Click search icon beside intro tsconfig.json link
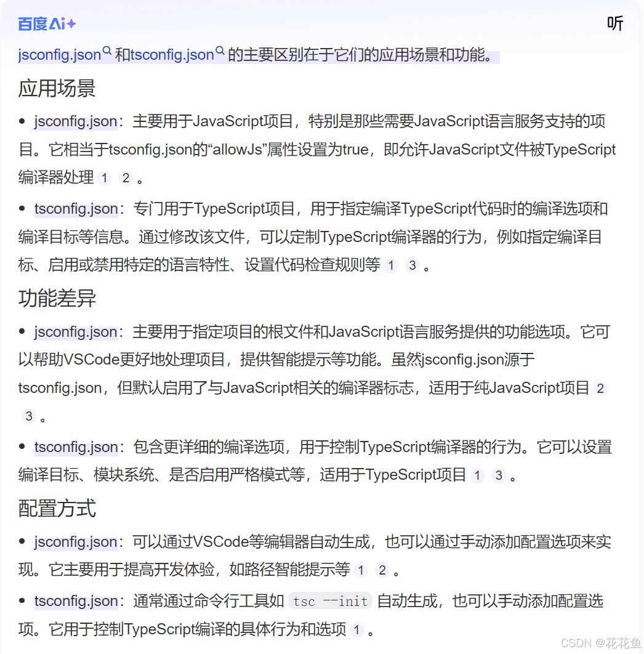The image size is (644, 654). (220, 51)
